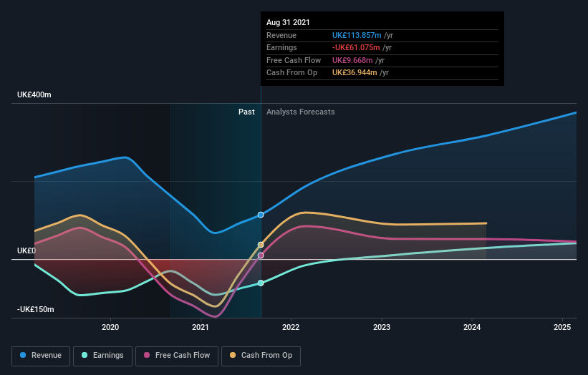Screen dimensions: 588x375
Task: Click the -UK£150m y-axis label
Action: [36, 309]
